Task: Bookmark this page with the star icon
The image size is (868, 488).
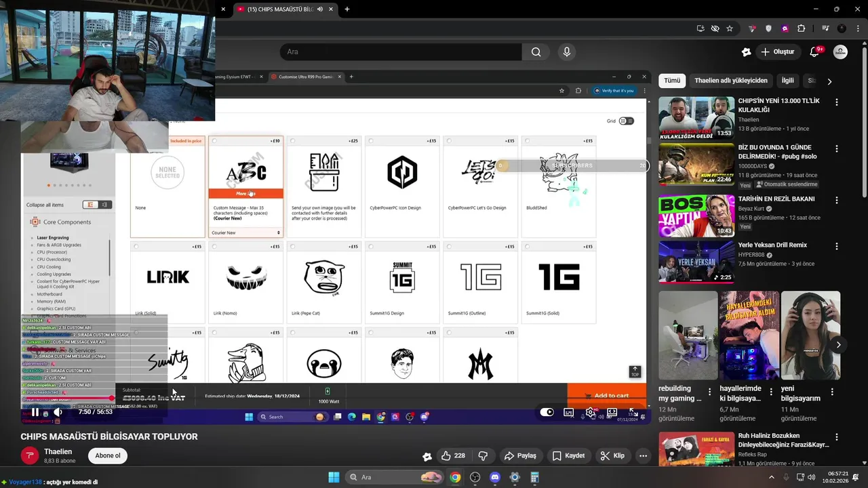Action: [x=730, y=28]
